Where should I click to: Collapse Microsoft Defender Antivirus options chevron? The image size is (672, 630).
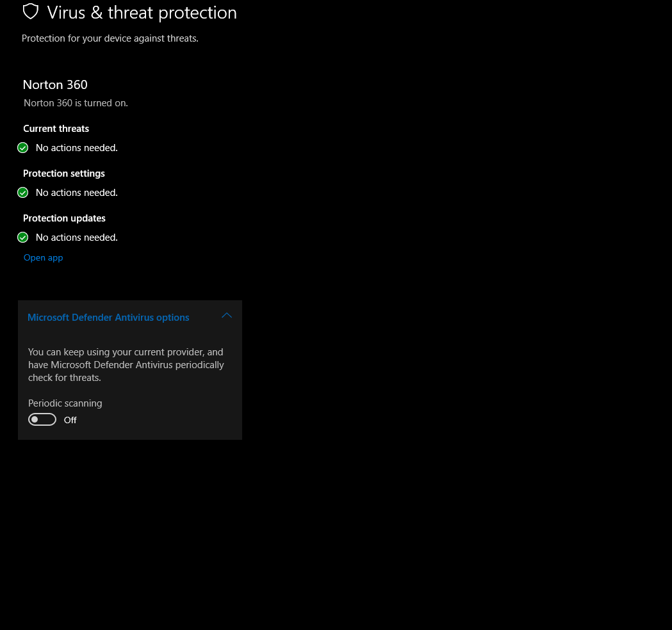pyautogui.click(x=227, y=316)
